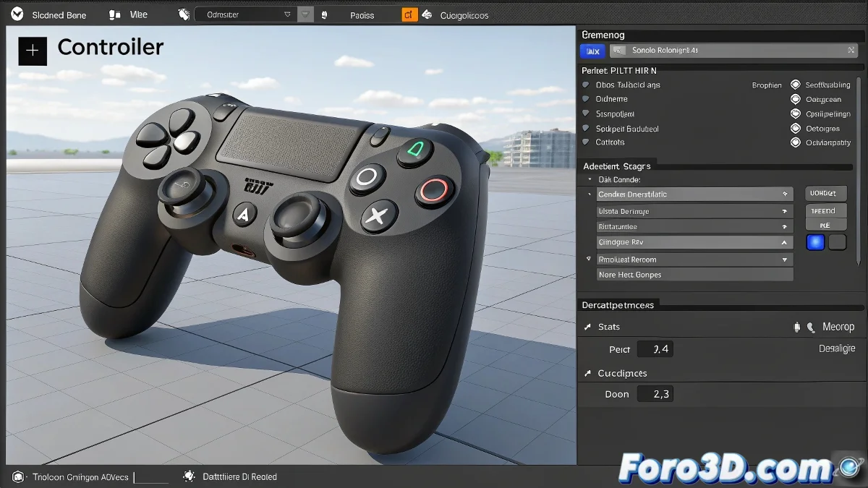Click the icon left of the Vibe menu
The height and width of the screenshot is (488, 868).
(x=114, y=14)
